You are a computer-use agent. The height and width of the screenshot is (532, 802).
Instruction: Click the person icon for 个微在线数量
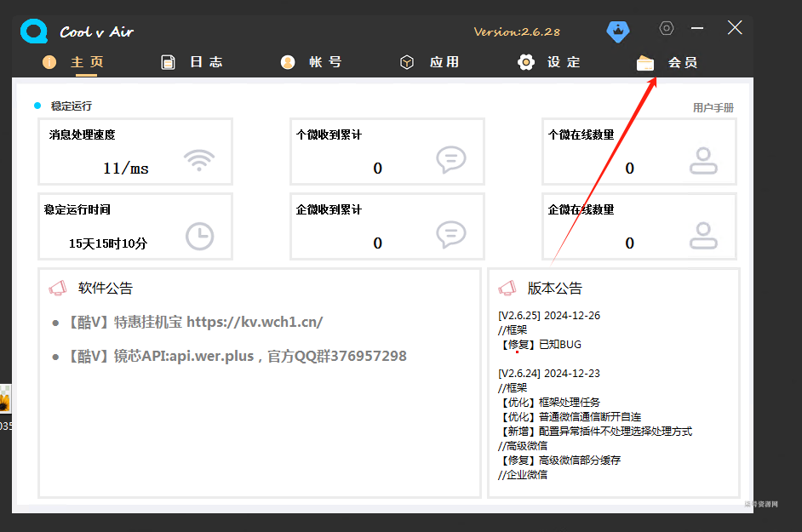point(703,160)
